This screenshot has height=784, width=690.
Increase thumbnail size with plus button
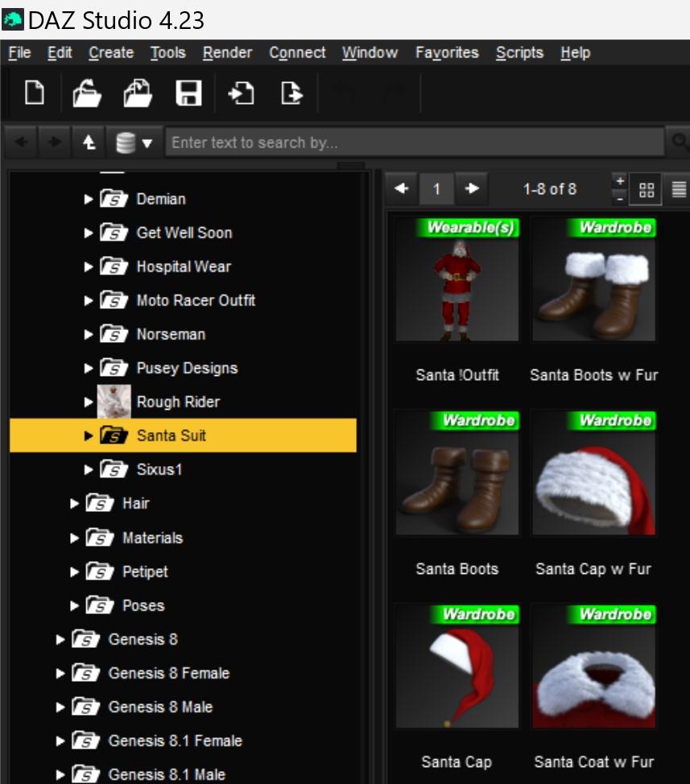tap(620, 181)
